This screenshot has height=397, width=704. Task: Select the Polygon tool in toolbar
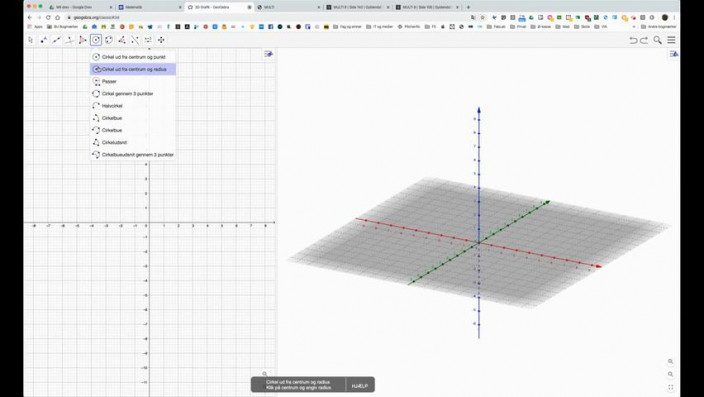(x=83, y=40)
